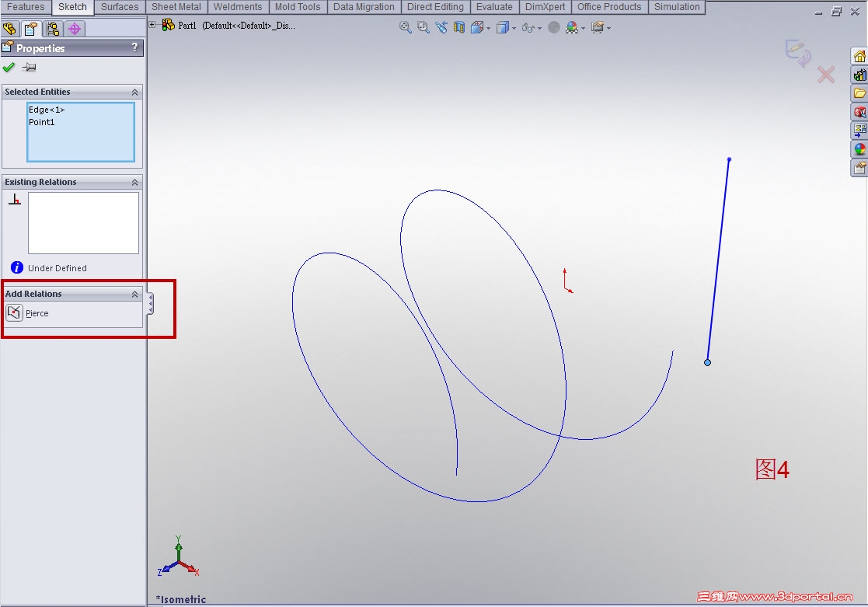
Task: Click Zoom to Area icon
Action: click(424, 27)
